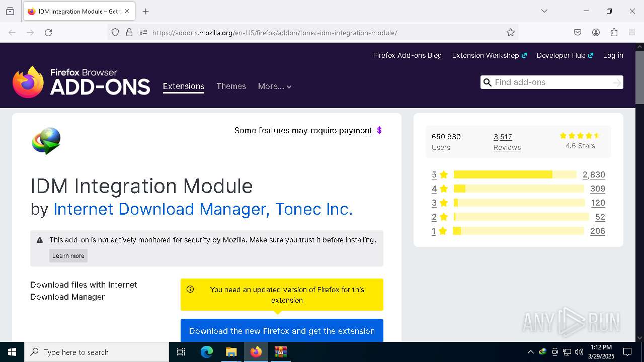Open the 3,517 Reviews link
Screen dimensions: 644x362
pos(507,142)
